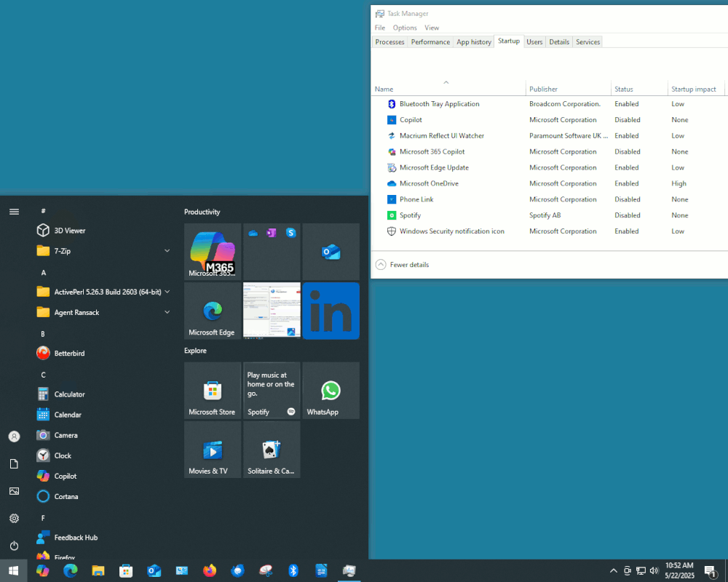Open Snipping Tool from the taskbar
728x582 pixels.
(x=266, y=570)
